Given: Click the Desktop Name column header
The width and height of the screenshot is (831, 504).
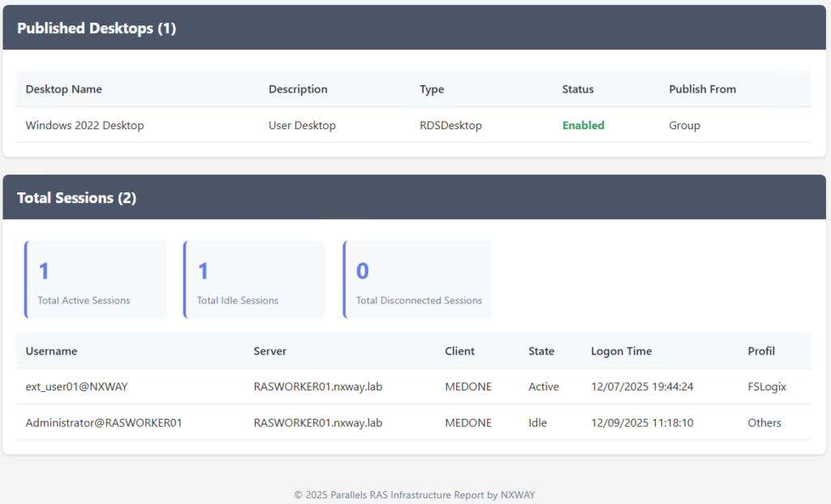Looking at the screenshot, I should point(64,89).
